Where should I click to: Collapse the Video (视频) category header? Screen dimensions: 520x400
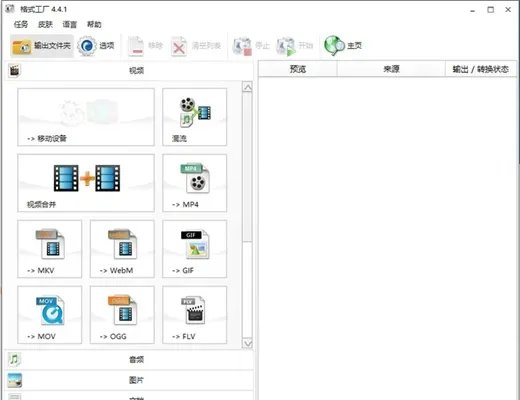tap(129, 71)
